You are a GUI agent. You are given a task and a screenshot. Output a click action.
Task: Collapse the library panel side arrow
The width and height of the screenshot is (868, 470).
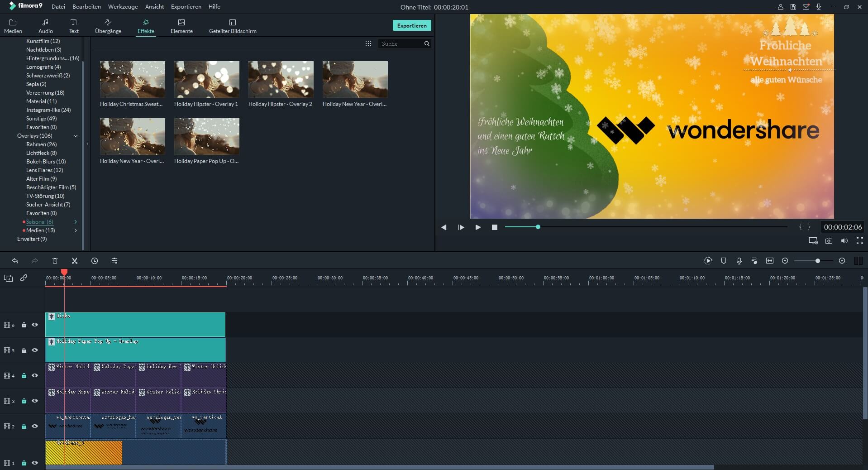pyautogui.click(x=87, y=144)
